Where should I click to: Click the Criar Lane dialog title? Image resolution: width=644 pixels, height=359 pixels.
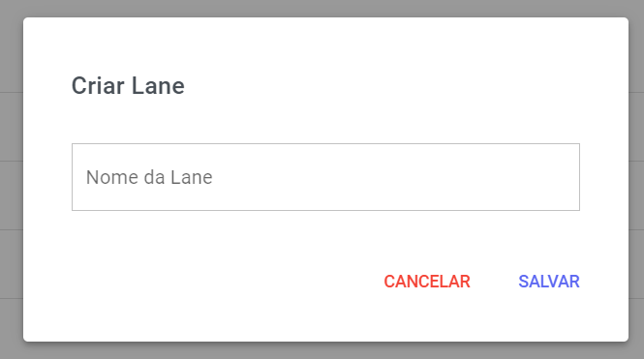point(128,86)
